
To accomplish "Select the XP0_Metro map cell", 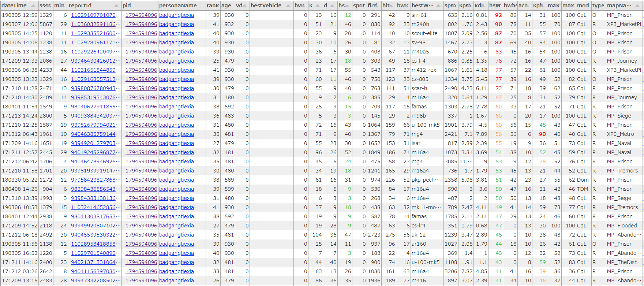I will (625, 134).
